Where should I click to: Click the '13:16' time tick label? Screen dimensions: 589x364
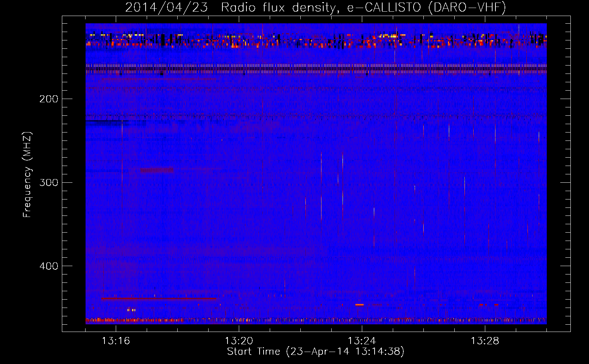click(116, 341)
